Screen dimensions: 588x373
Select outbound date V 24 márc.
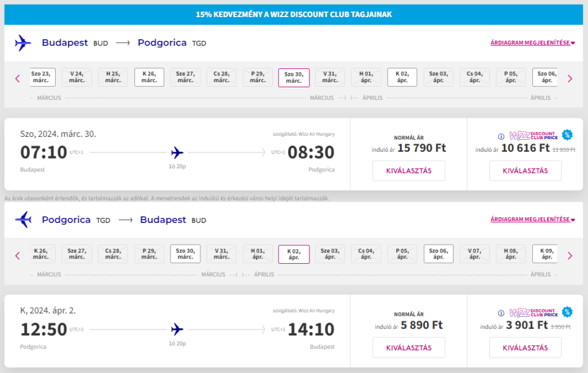[x=77, y=78]
